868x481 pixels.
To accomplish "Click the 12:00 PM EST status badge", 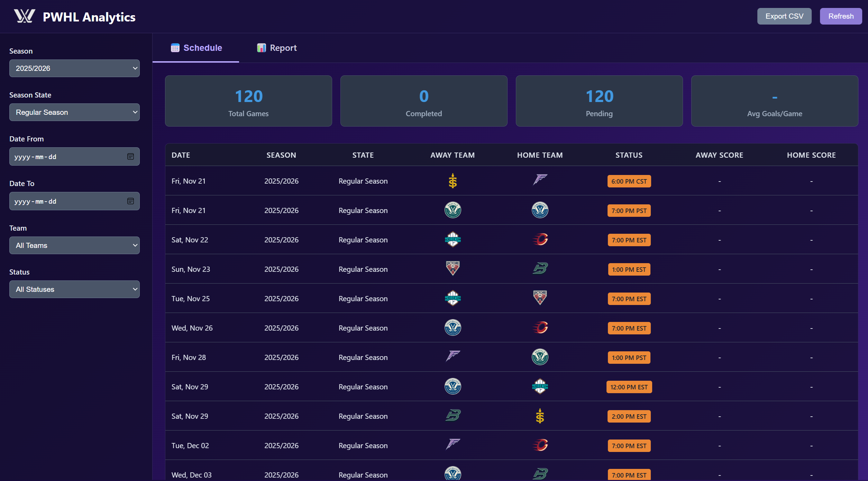I will tap(629, 387).
